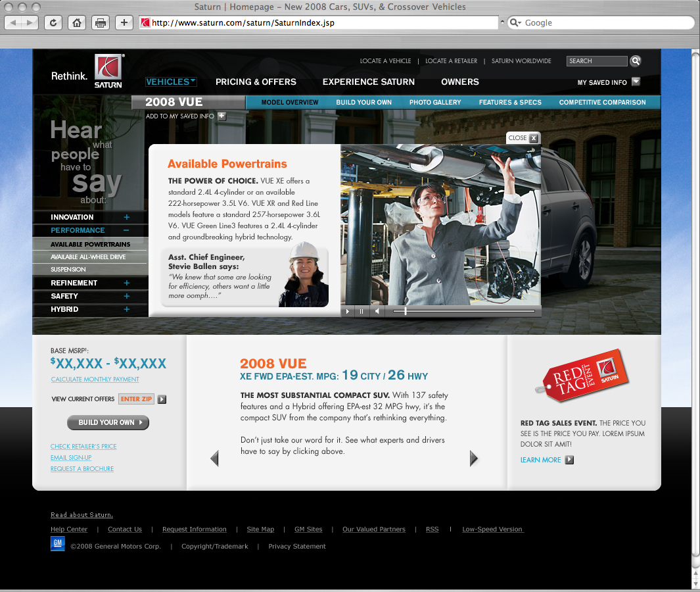The height and width of the screenshot is (592, 700).
Task: Open Read about Saturn link
Action: pos(82,514)
